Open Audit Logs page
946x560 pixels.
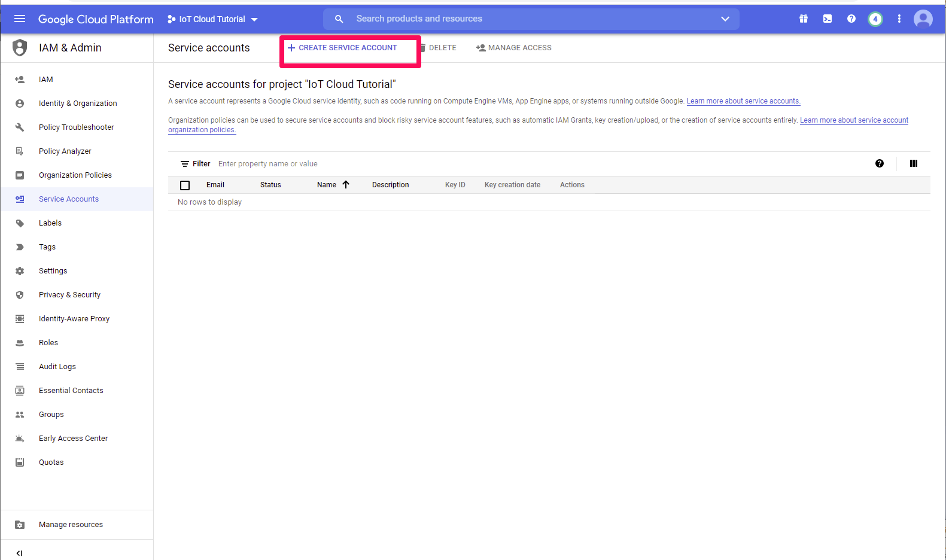point(57,367)
